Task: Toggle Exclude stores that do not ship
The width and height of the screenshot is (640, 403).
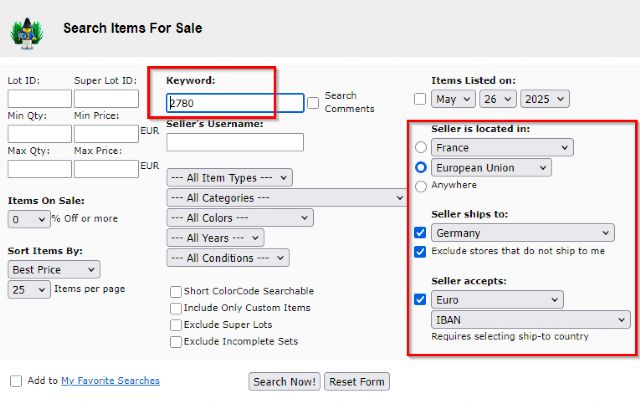Action: pos(420,251)
